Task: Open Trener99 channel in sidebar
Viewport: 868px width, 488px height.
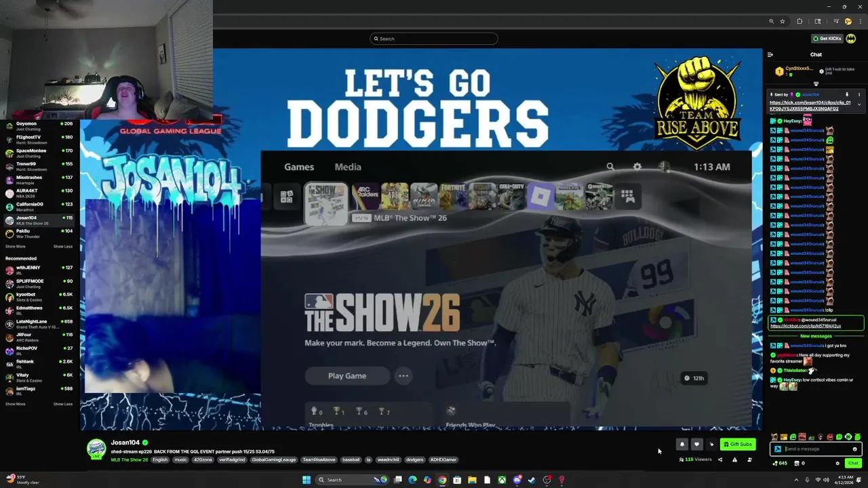Action: point(39,166)
